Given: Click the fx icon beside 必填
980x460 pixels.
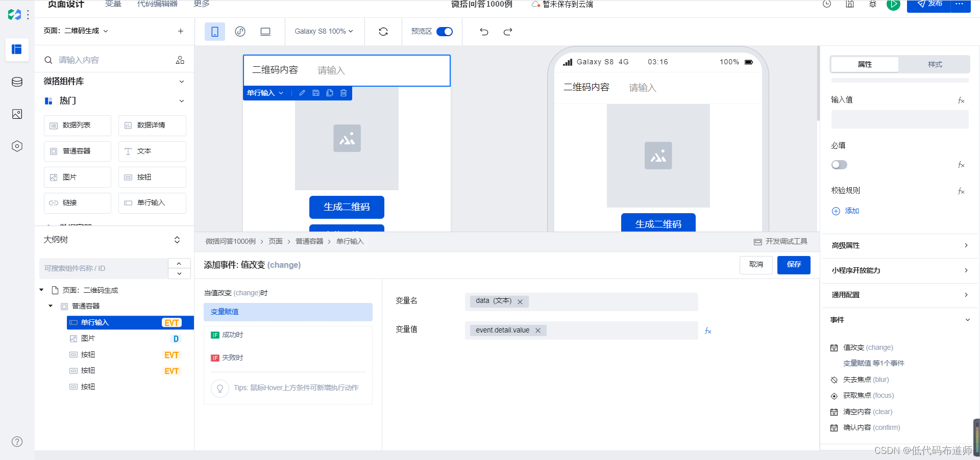Looking at the screenshot, I should (x=961, y=165).
